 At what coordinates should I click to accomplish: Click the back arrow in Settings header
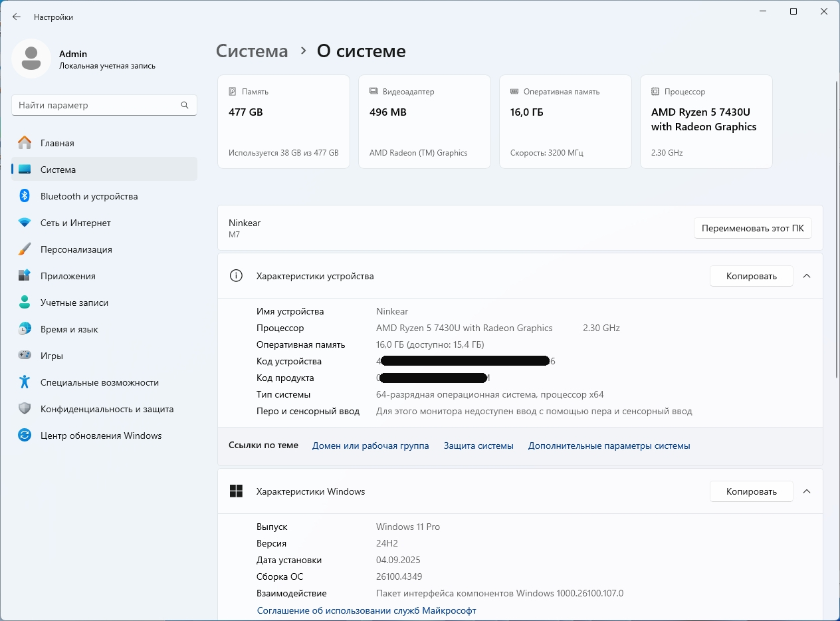[17, 17]
